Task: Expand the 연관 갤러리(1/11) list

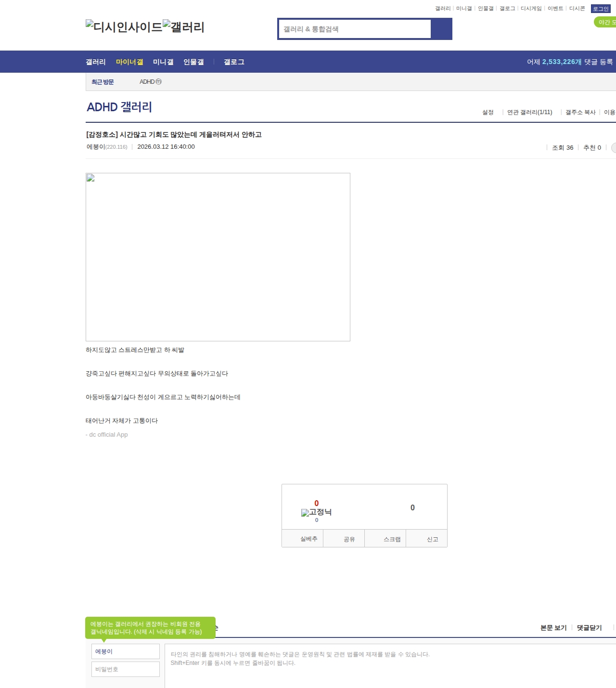Action: 529,112
